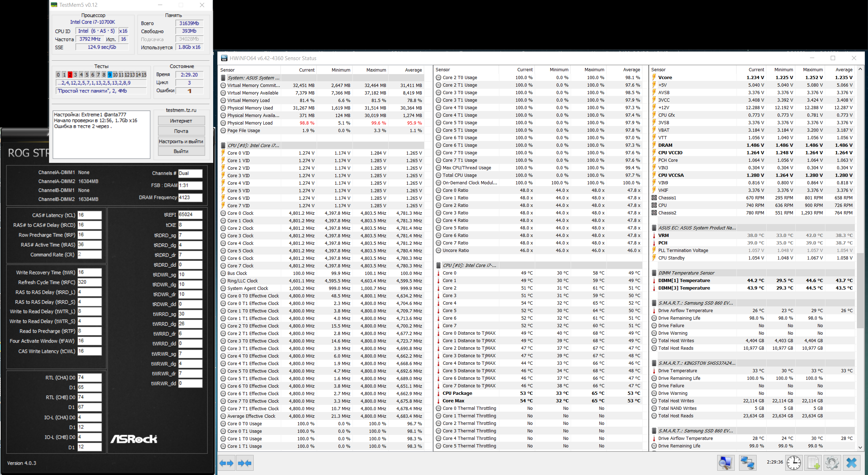Reset sensor statistics with the clock icon
Screen dimensions: 868x475
[794, 463]
